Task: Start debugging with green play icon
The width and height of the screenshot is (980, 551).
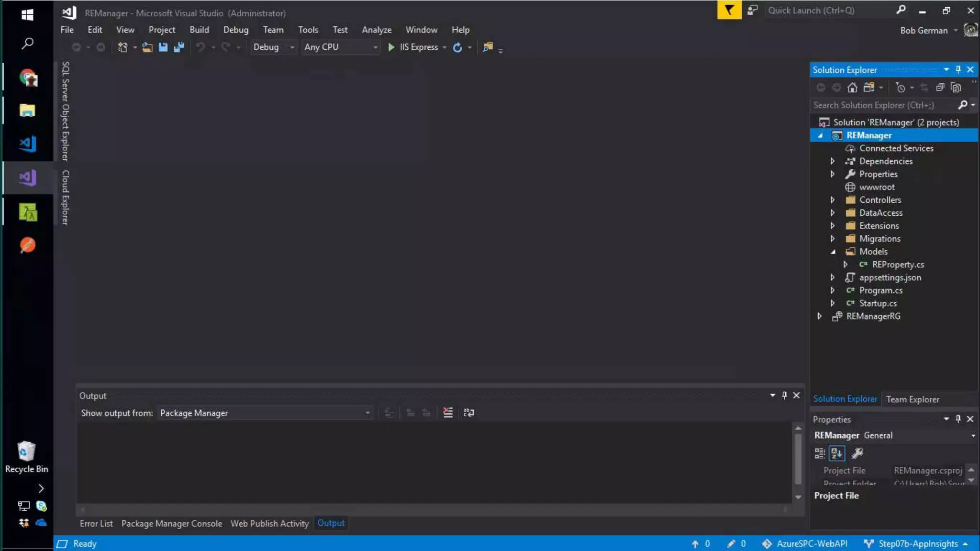Action: pyautogui.click(x=391, y=47)
